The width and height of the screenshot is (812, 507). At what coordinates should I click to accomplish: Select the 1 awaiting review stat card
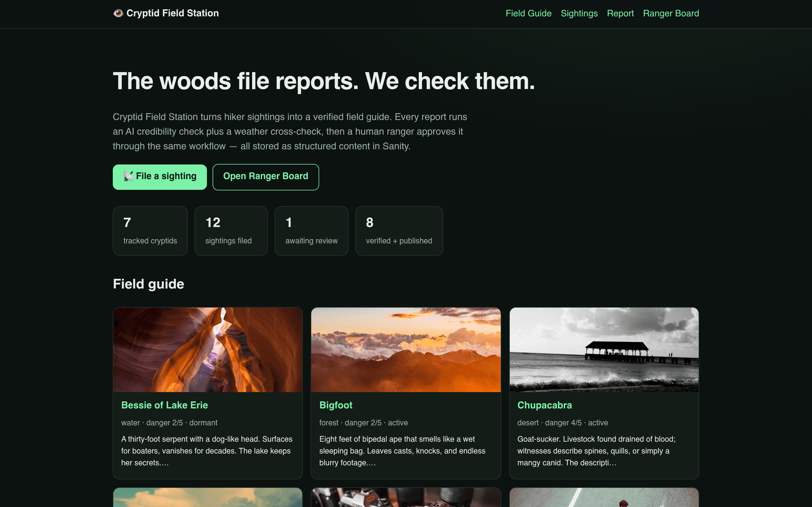(311, 231)
